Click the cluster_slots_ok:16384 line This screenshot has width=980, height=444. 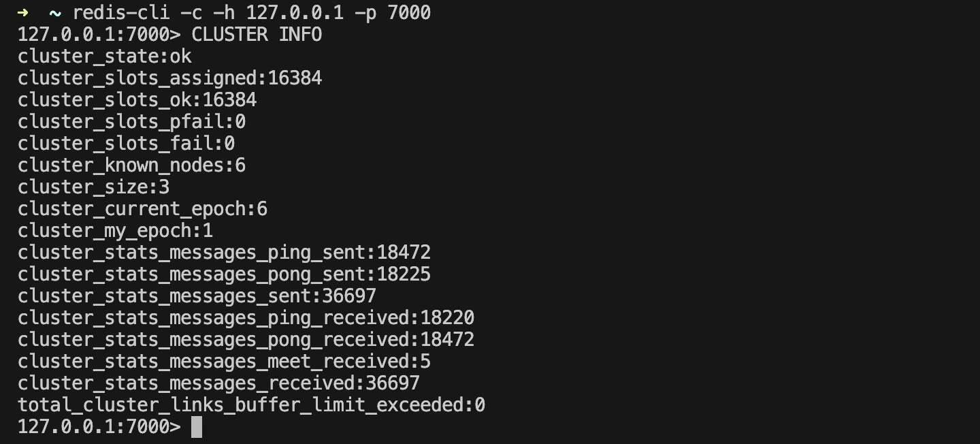pyautogui.click(x=137, y=100)
